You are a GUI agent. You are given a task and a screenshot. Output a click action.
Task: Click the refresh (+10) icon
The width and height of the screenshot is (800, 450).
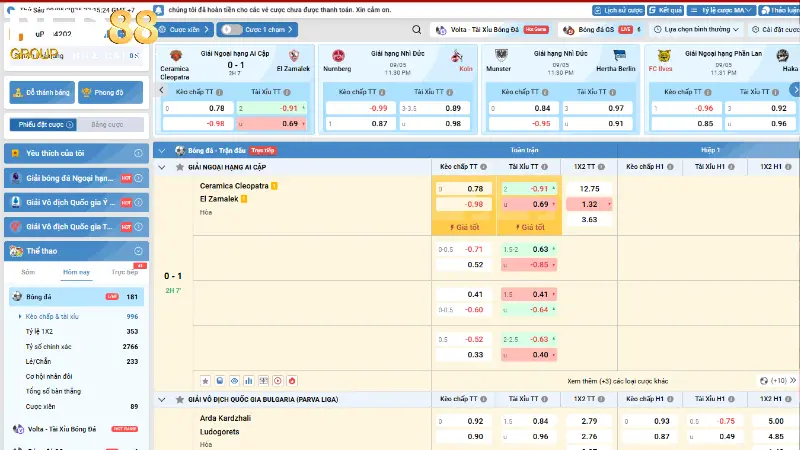764,381
